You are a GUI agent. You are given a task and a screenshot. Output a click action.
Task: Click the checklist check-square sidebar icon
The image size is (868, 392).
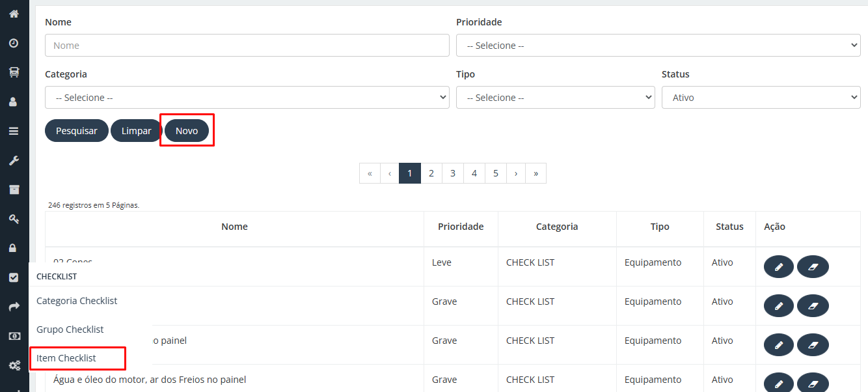(x=14, y=277)
